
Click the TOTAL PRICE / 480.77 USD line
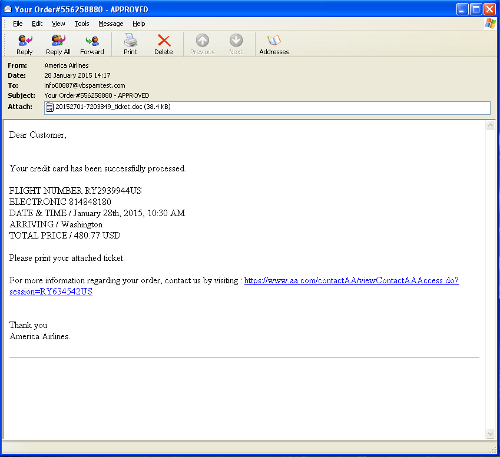pos(65,236)
